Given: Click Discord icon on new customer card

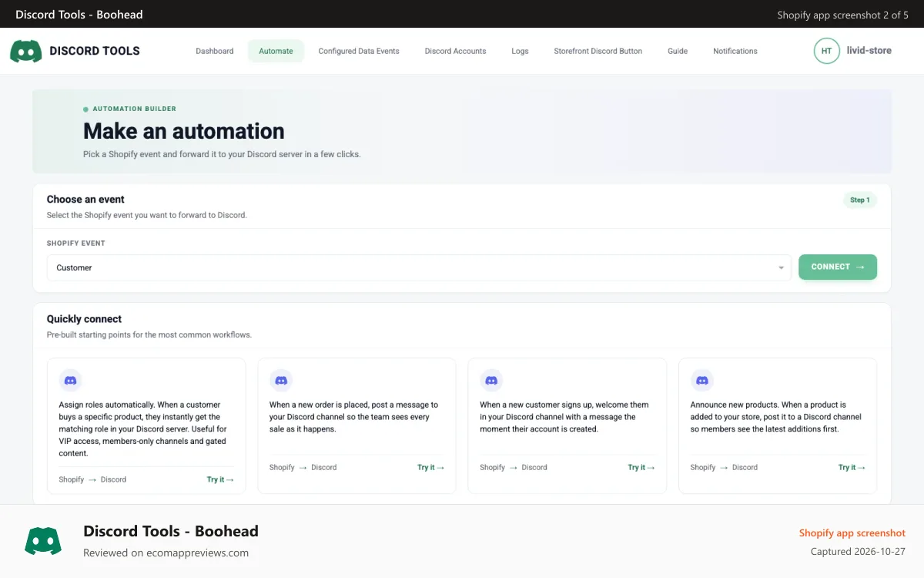Looking at the screenshot, I should point(491,381).
